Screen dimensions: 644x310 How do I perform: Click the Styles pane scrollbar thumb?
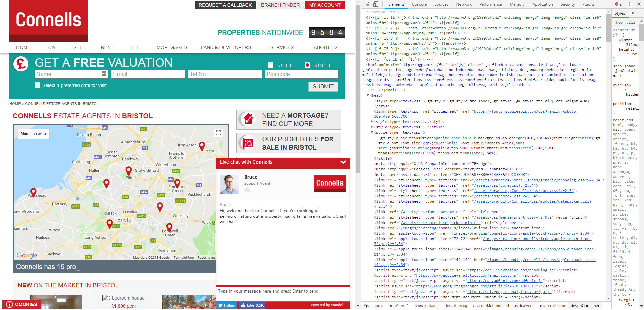(x=641, y=32)
